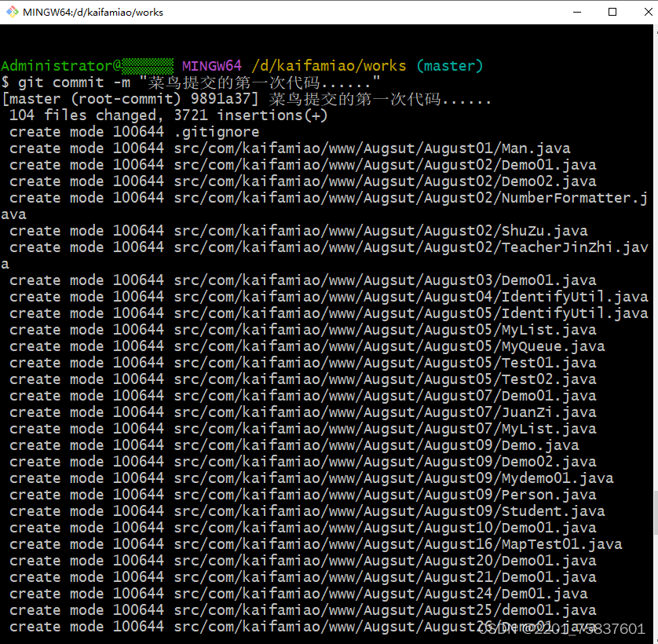Click the purple MINGW64 prompt text
This screenshot has height=644, width=658.
(x=211, y=66)
